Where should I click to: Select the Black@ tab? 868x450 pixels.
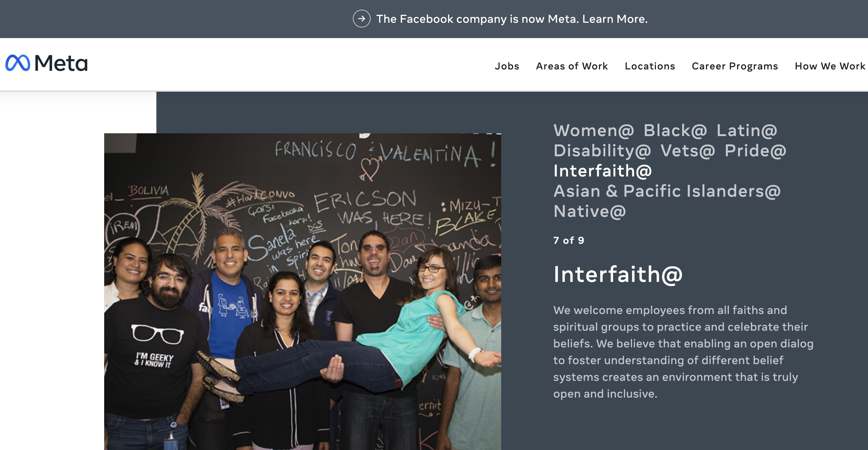[x=675, y=130]
